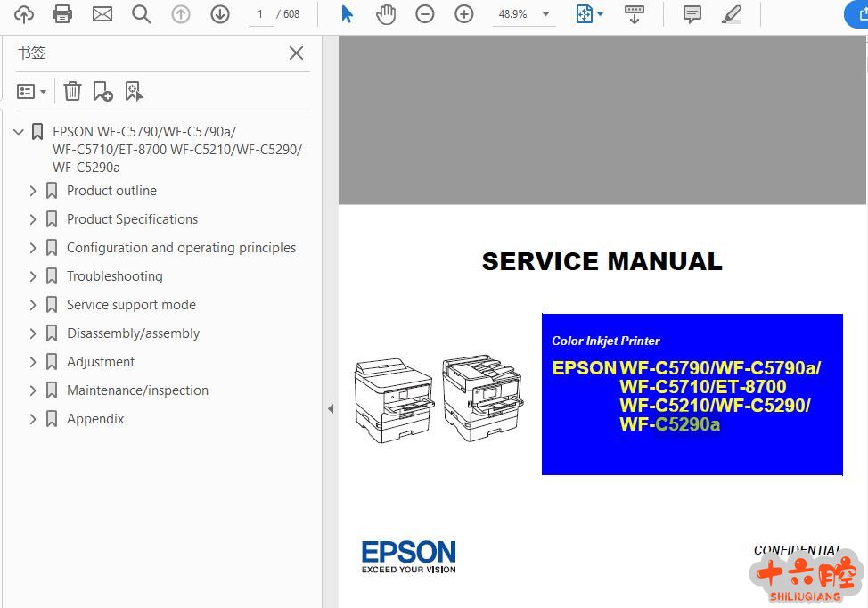Open the Product Specifications bookmark
The width and height of the screenshot is (868, 608).
pos(132,219)
